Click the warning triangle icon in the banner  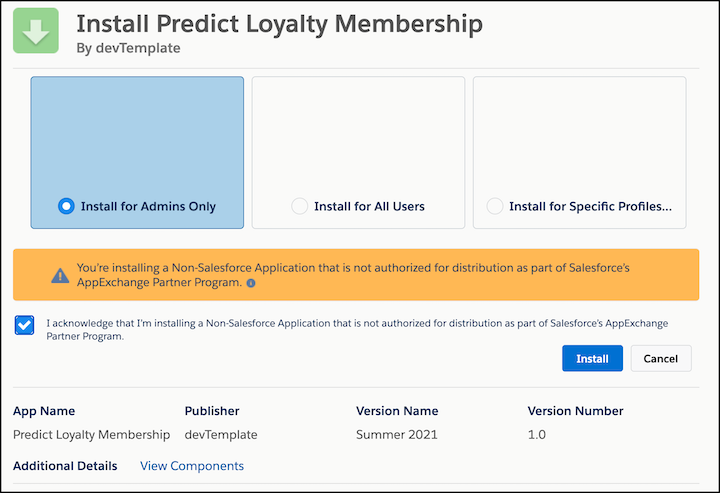tap(60, 275)
